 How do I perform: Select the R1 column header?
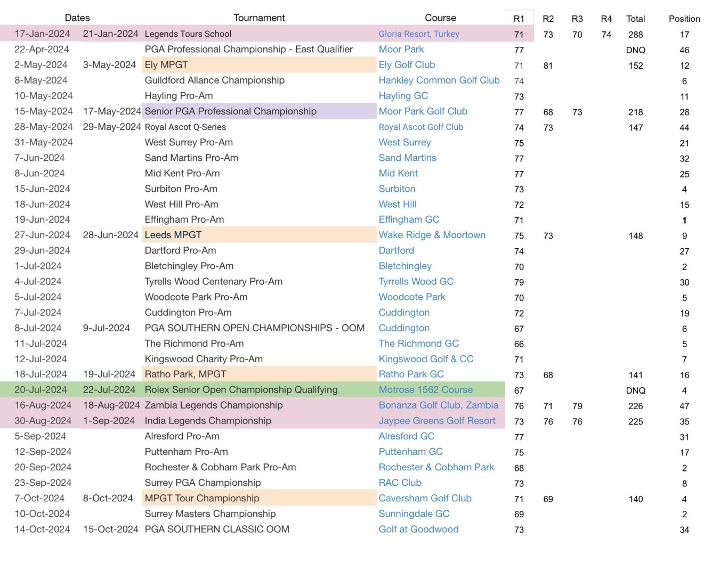coord(519,19)
